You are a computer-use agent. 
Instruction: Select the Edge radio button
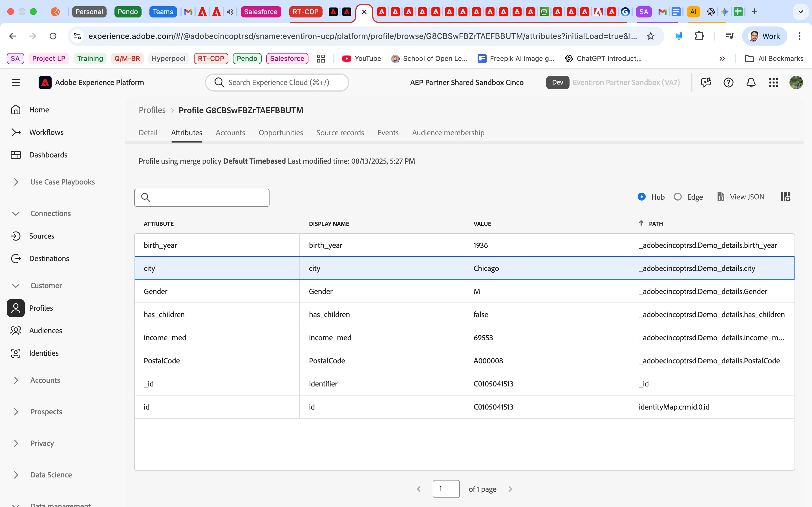click(678, 197)
